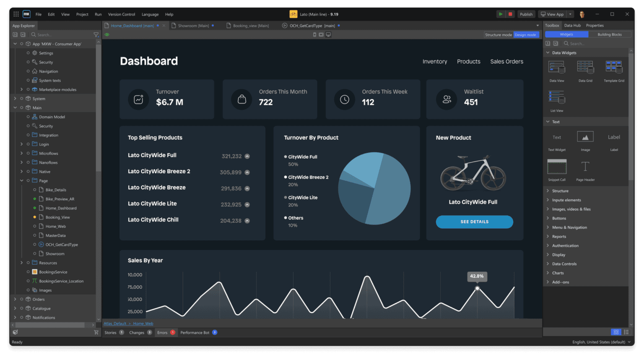
Task: Click the 42.8% data point on chart
Action: point(477,288)
